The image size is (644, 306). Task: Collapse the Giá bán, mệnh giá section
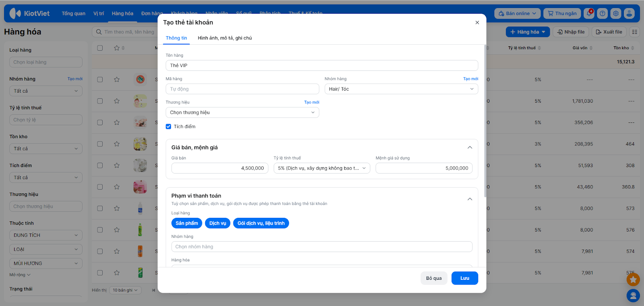coord(470,147)
